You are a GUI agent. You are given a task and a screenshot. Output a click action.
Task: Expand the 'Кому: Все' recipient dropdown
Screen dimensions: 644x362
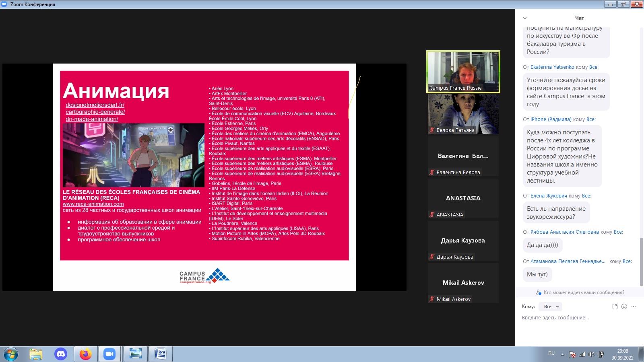[x=551, y=306]
